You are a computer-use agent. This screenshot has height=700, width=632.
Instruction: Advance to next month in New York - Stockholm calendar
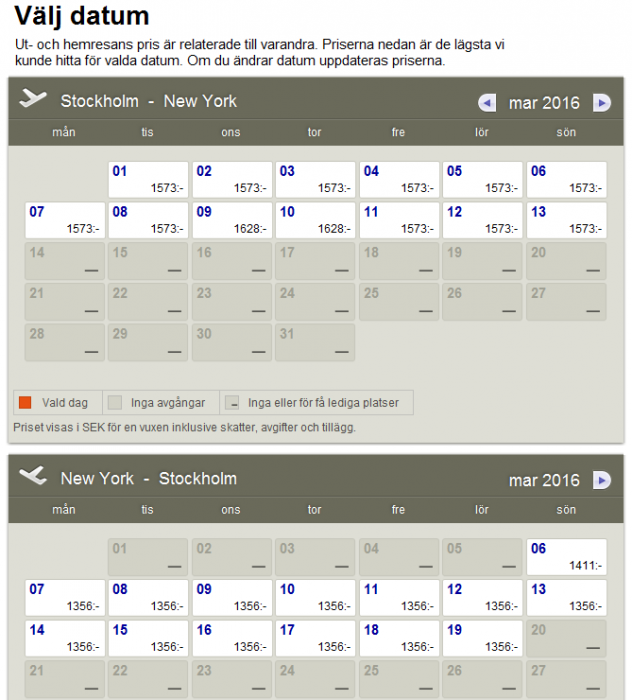[601, 480]
